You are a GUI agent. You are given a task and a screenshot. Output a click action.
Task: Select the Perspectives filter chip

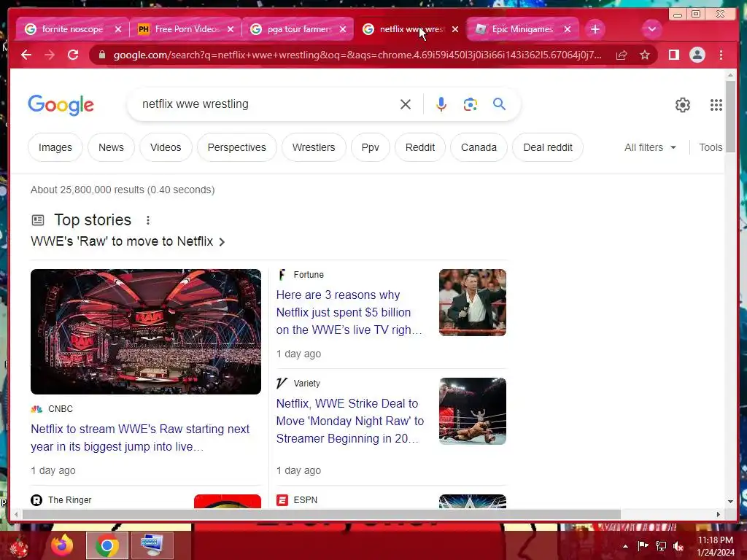pos(237,147)
